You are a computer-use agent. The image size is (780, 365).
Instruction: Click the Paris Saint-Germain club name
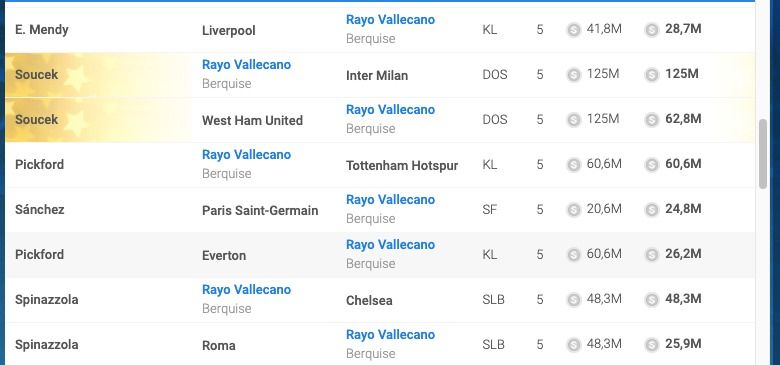[260, 210]
